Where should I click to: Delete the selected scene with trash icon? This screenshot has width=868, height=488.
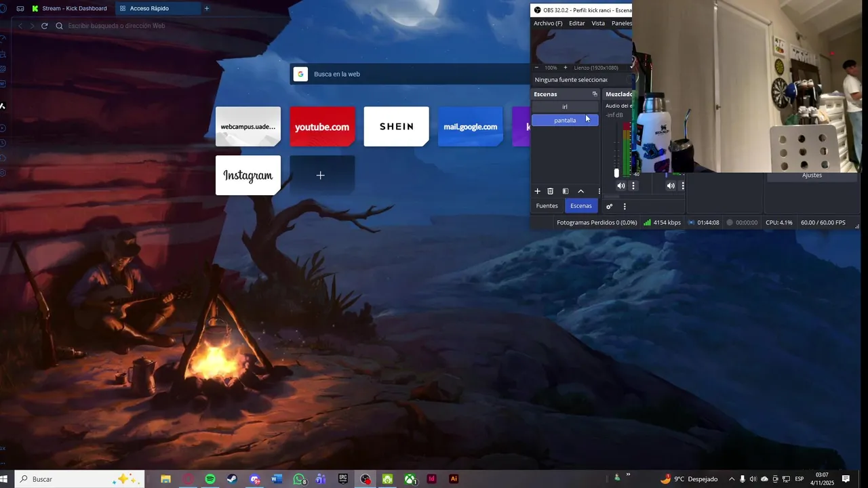[x=551, y=191]
